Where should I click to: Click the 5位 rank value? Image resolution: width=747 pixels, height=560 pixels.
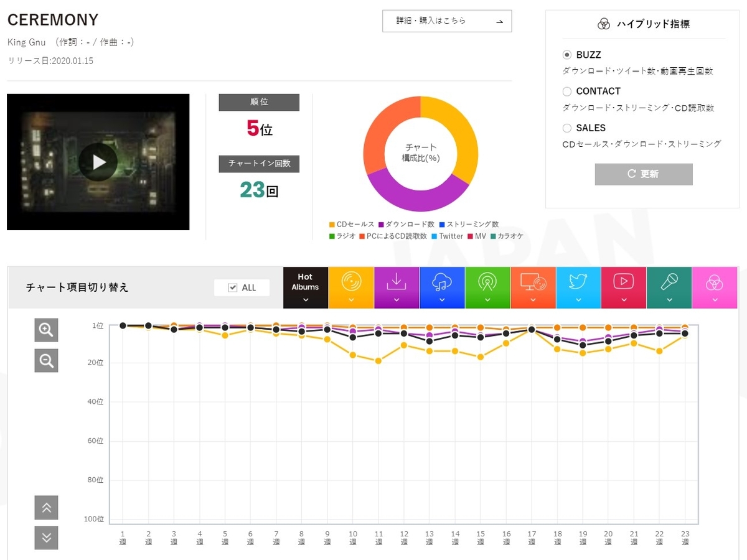click(259, 129)
